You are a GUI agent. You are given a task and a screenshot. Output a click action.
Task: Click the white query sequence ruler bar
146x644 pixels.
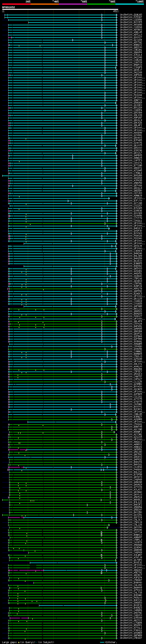pos(60,9)
